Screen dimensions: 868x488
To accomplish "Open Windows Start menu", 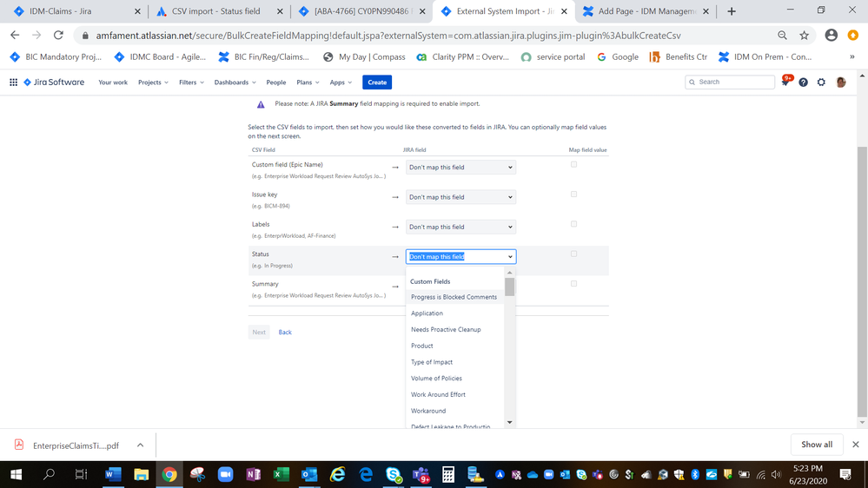I will pyautogui.click(x=16, y=474).
